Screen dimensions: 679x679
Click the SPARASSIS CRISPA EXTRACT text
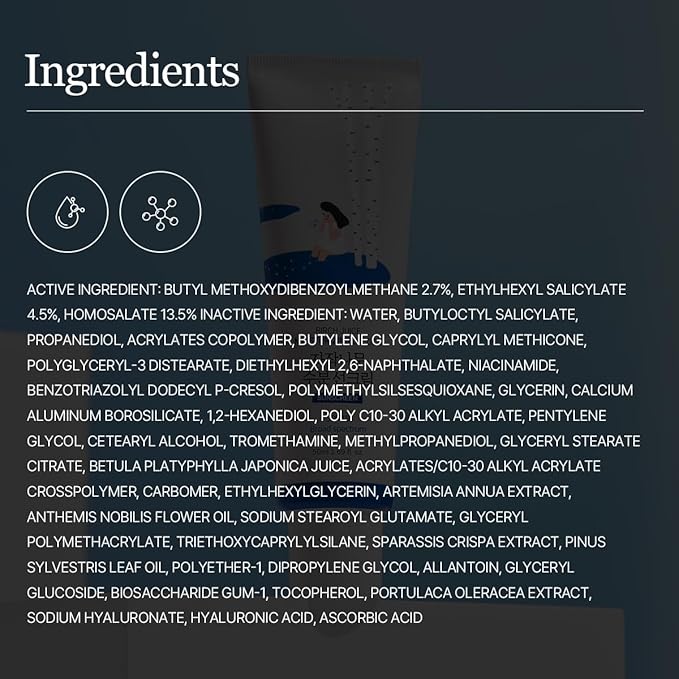466,542
